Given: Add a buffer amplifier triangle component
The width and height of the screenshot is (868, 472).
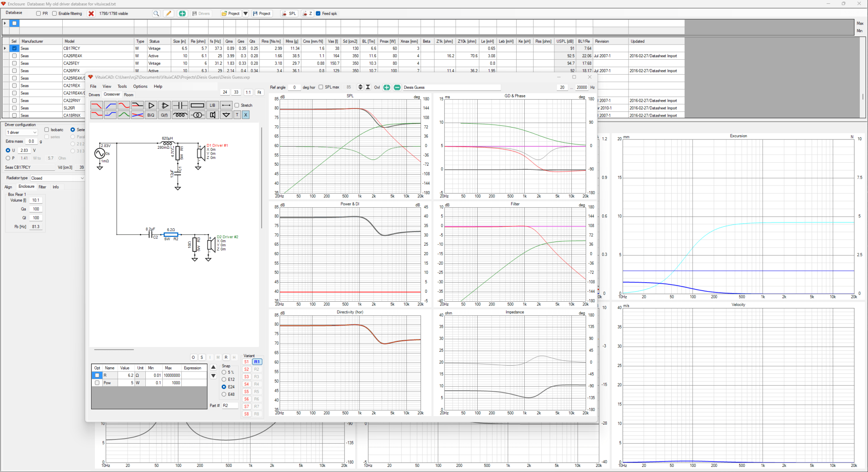Looking at the screenshot, I should [x=151, y=105].
